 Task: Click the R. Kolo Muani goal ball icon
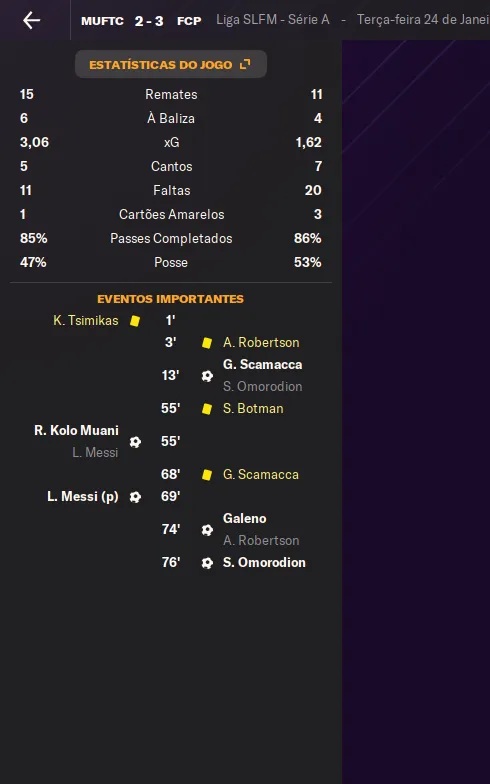pyautogui.click(x=135, y=442)
